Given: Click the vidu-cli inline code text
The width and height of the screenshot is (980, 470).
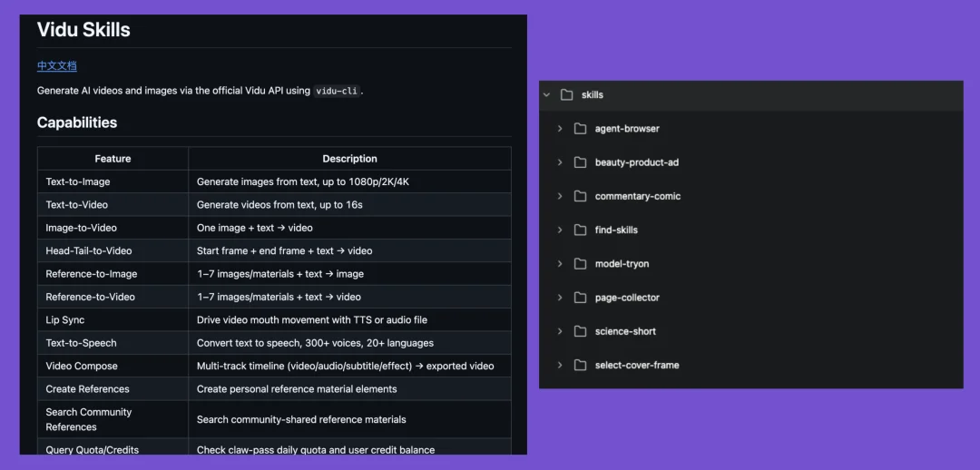Looking at the screenshot, I should pyautogui.click(x=337, y=91).
